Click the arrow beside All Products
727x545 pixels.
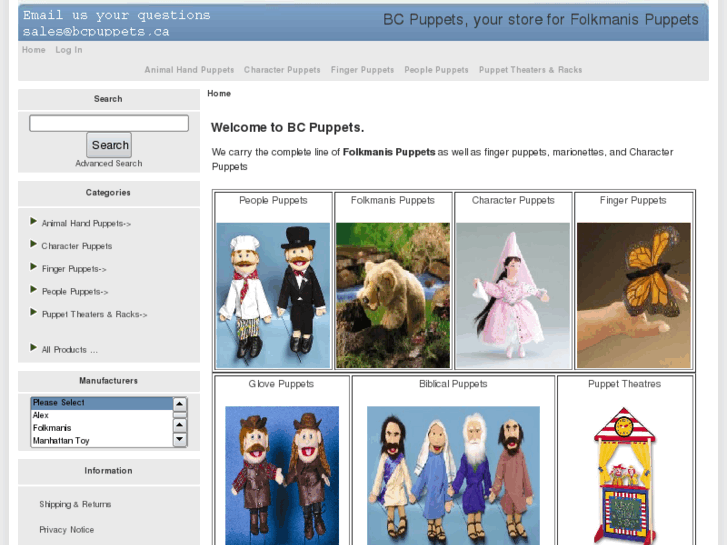[x=33, y=347]
